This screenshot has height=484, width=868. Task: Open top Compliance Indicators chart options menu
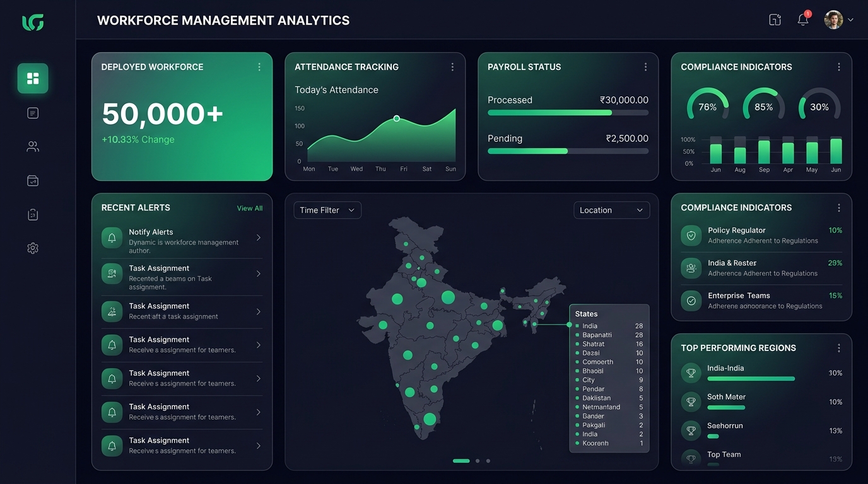pos(839,67)
